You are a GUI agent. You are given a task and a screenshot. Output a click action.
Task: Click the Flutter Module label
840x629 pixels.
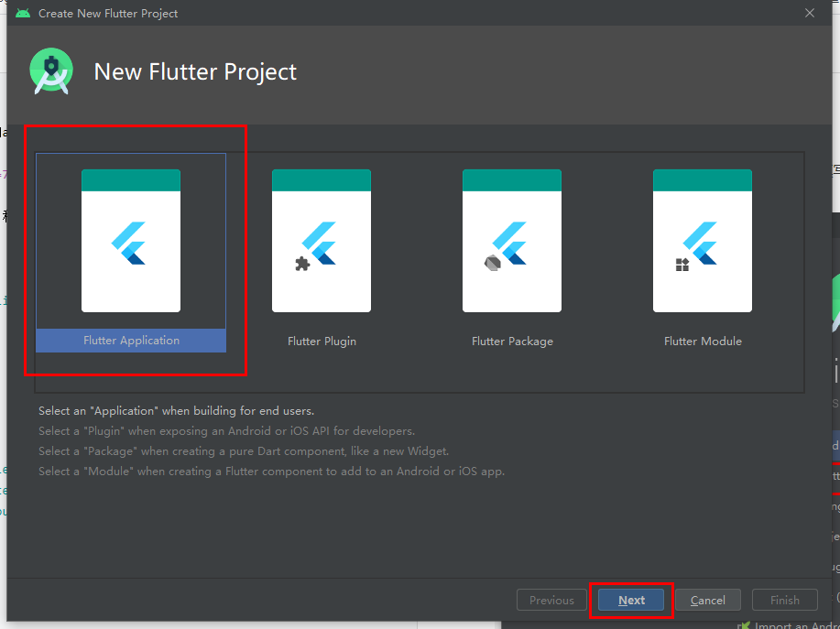click(x=703, y=341)
